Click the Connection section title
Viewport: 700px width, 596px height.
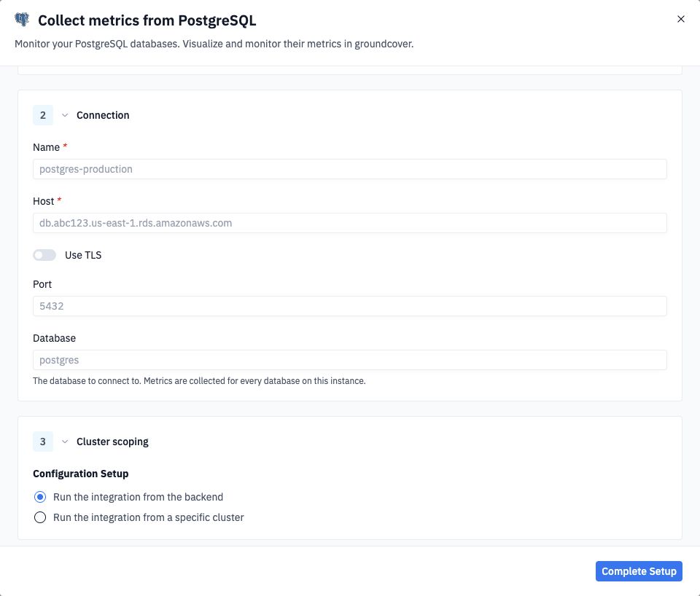103,115
